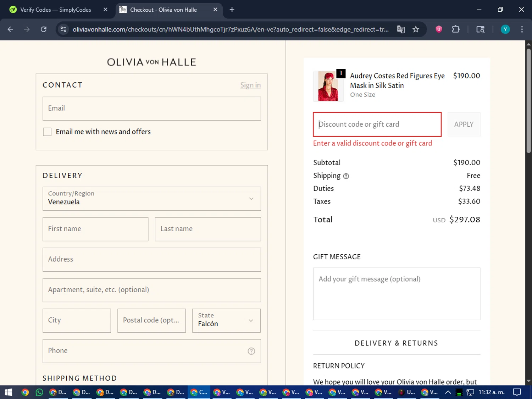
Task: Click the Last name field
Action: point(208,229)
